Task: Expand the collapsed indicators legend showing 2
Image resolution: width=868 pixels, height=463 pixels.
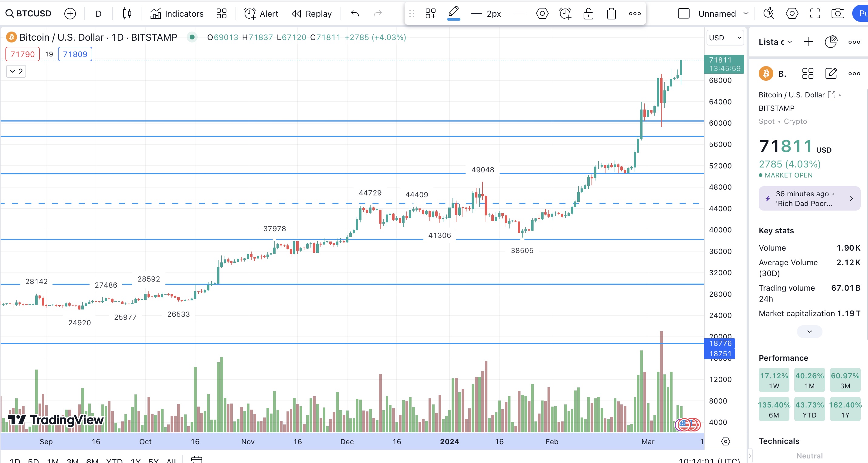Action: [16, 71]
